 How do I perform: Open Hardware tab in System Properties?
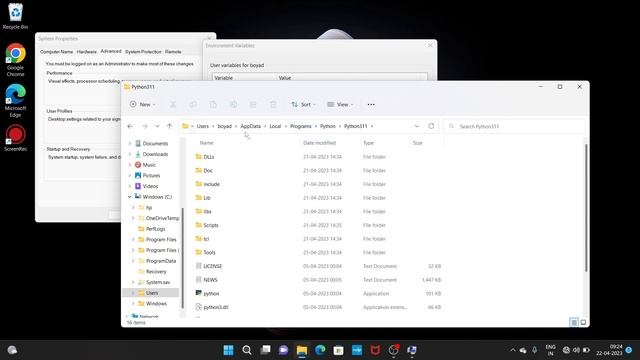(87, 52)
